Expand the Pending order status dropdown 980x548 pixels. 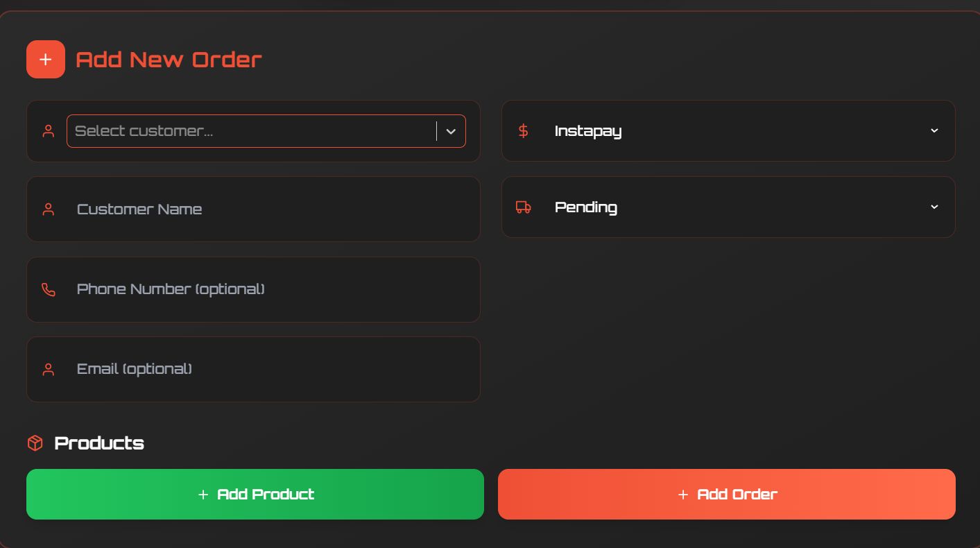click(x=728, y=207)
